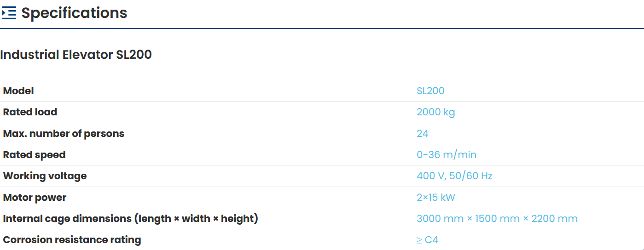Click the Internal cage dimensions label

(130, 219)
